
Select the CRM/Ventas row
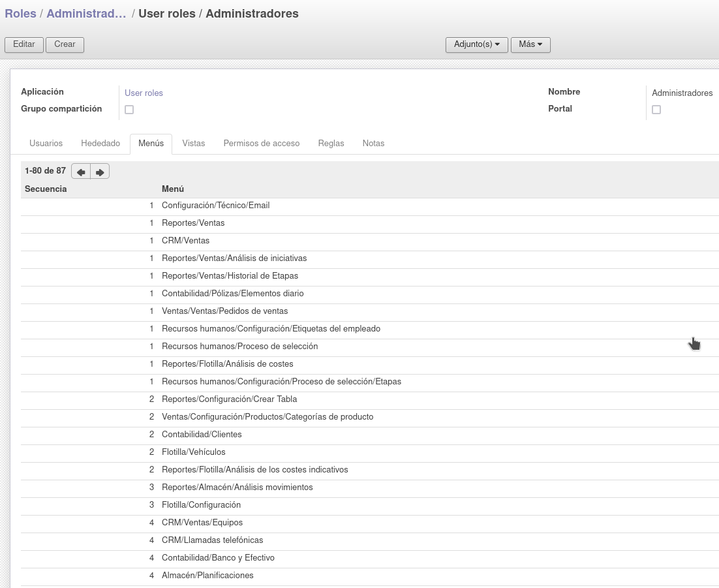(x=369, y=241)
